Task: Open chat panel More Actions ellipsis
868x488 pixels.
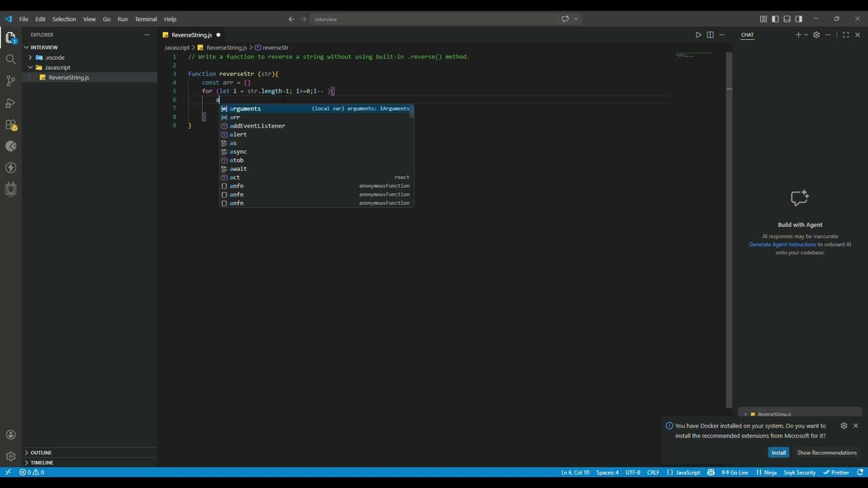Action: click(828, 35)
